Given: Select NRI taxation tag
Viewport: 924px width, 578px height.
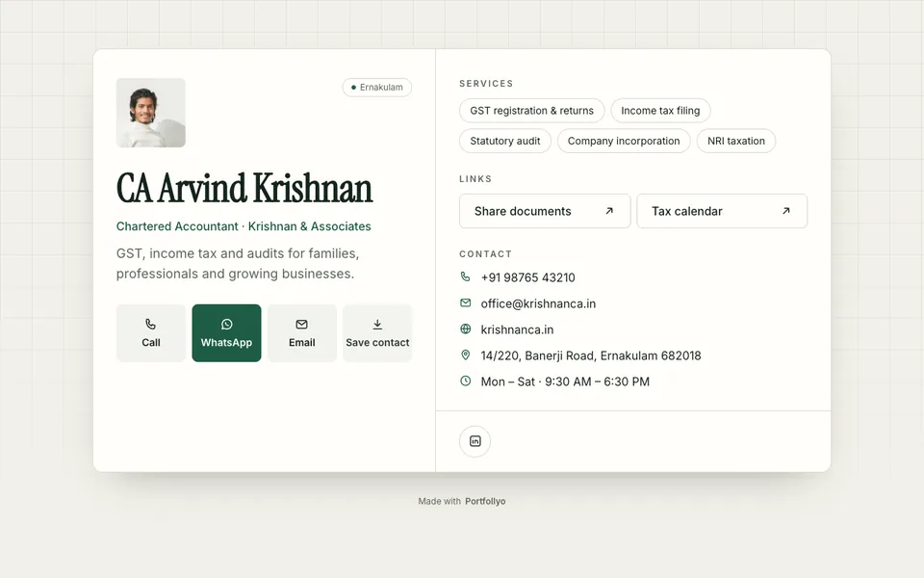Looking at the screenshot, I should point(736,141).
